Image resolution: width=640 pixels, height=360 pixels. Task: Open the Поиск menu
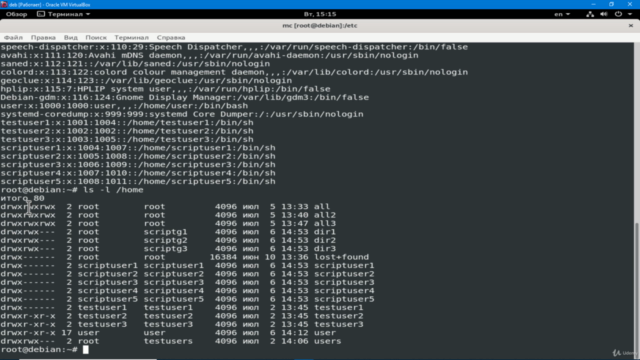pyautogui.click(x=96, y=38)
